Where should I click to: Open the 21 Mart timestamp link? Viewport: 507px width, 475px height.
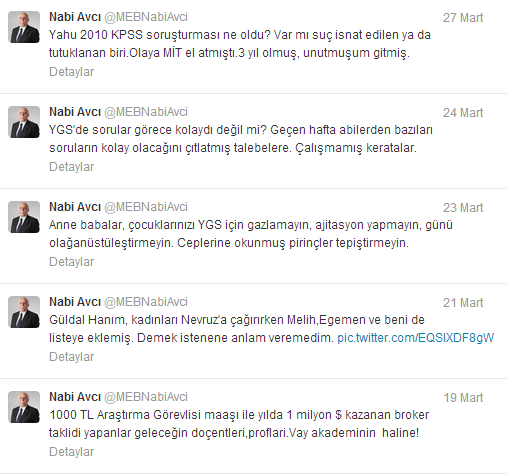point(463,303)
